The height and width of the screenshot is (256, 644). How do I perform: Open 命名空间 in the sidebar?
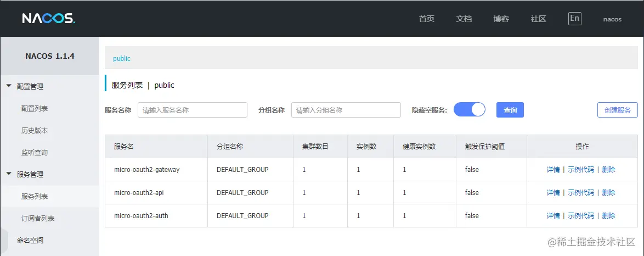tap(30, 241)
